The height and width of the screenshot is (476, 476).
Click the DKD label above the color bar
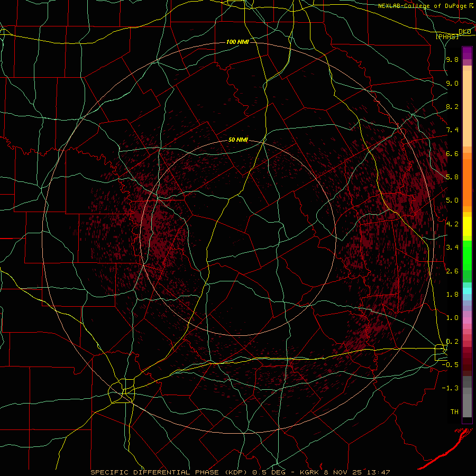coord(464,32)
